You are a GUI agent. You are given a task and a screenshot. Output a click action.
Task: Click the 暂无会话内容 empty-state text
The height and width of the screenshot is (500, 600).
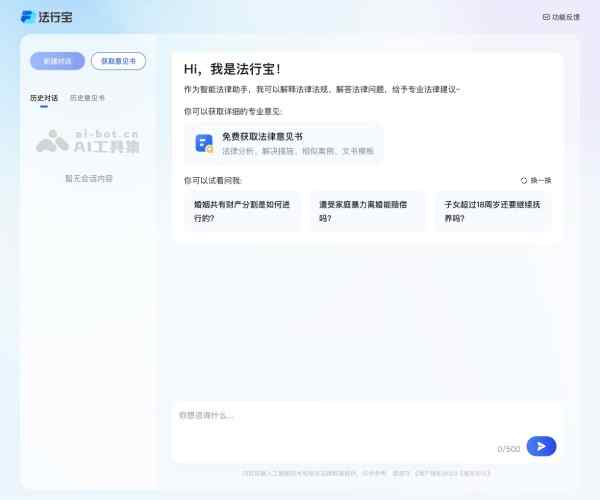[x=89, y=179]
